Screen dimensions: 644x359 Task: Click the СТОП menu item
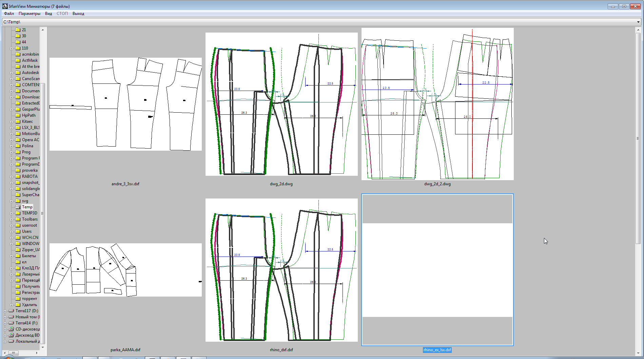tap(62, 14)
